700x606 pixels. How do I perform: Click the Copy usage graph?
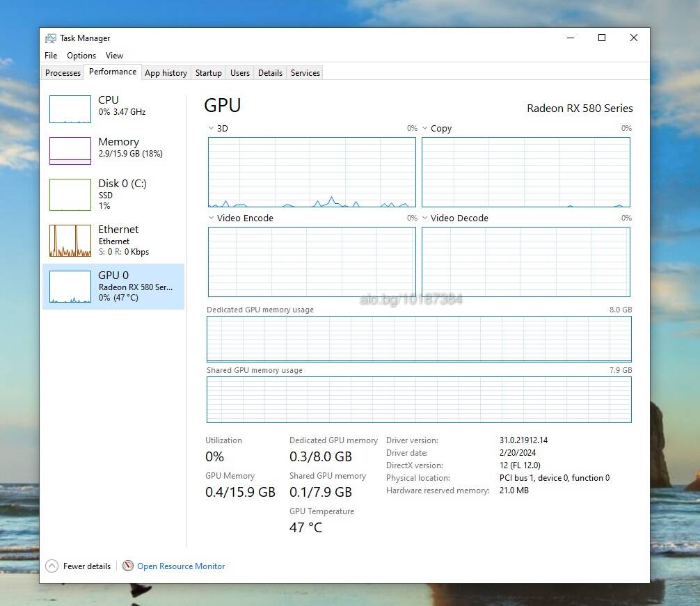(x=526, y=173)
